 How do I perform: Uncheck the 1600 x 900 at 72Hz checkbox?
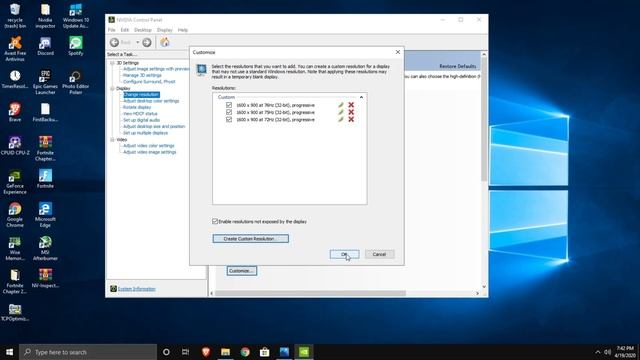point(229,120)
